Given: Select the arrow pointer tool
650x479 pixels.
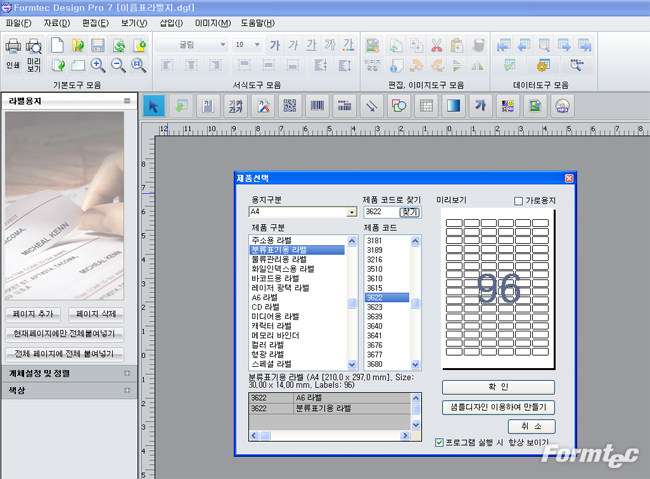Looking at the screenshot, I should pyautogui.click(x=153, y=106).
